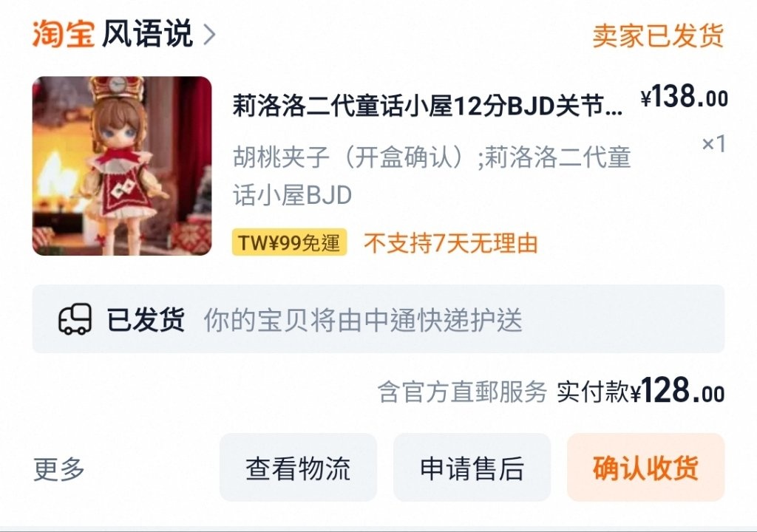Tap the TW¥99免運 shipping badge
The image size is (757, 532).
coord(290,242)
